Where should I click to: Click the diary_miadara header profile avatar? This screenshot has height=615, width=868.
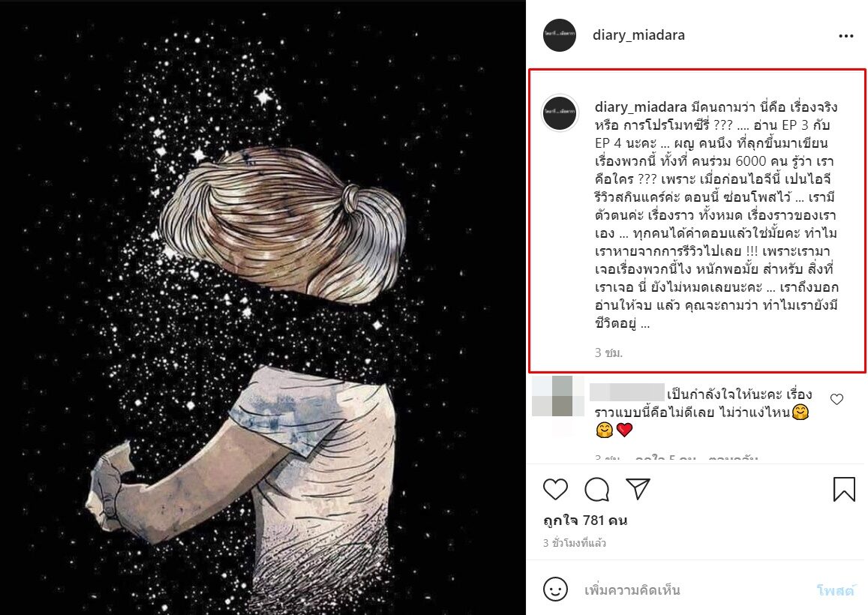pyautogui.click(x=560, y=34)
